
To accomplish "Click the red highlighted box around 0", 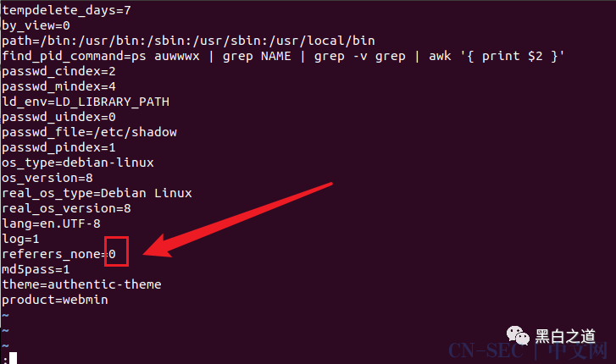I will click(116, 251).
